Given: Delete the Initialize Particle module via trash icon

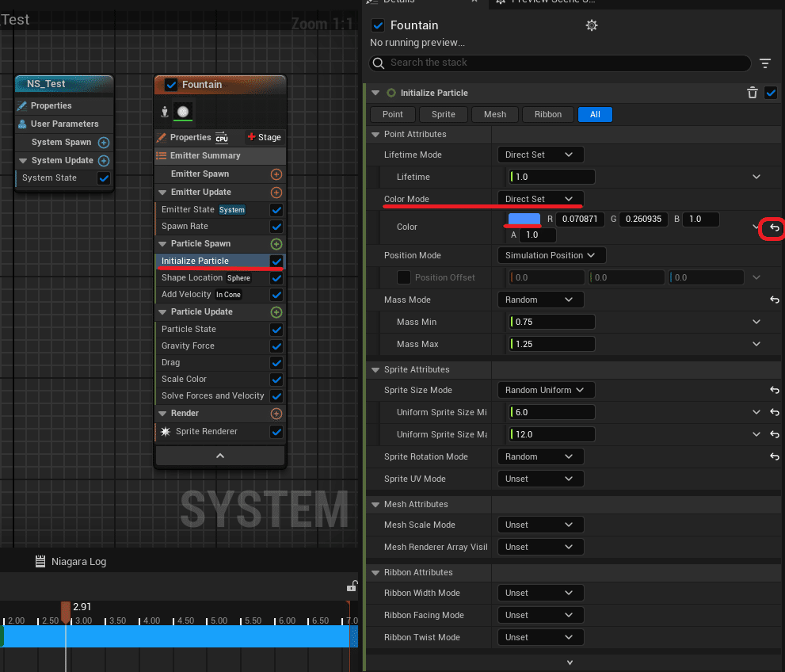Looking at the screenshot, I should click(x=752, y=93).
